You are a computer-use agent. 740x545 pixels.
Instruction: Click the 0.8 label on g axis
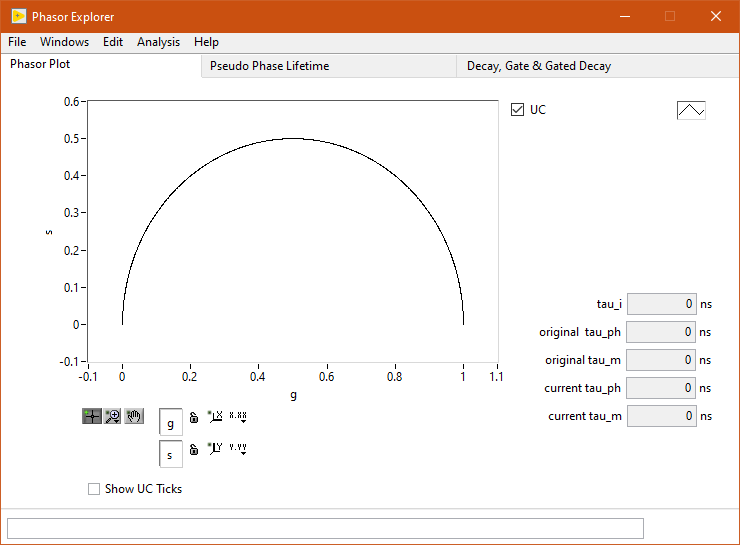coord(395,377)
